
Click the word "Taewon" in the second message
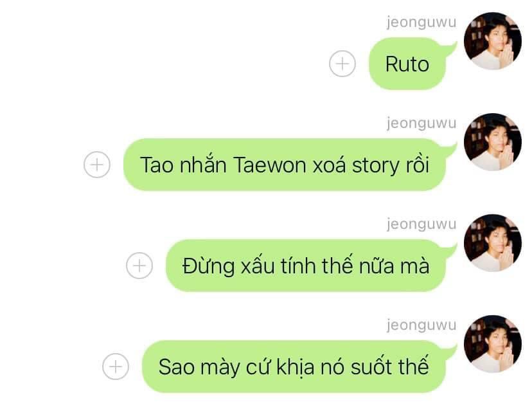269,165
